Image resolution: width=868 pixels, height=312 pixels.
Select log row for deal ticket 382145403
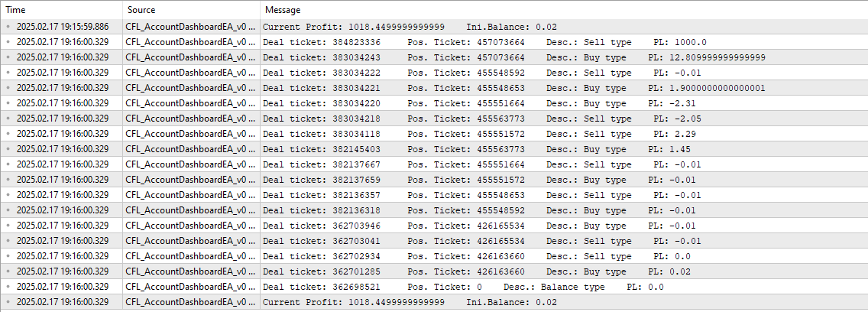pyautogui.click(x=434, y=149)
